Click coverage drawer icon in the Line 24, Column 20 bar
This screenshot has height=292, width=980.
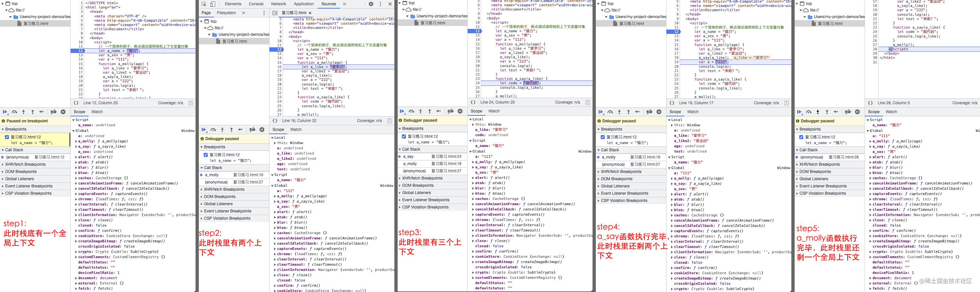[x=588, y=102]
